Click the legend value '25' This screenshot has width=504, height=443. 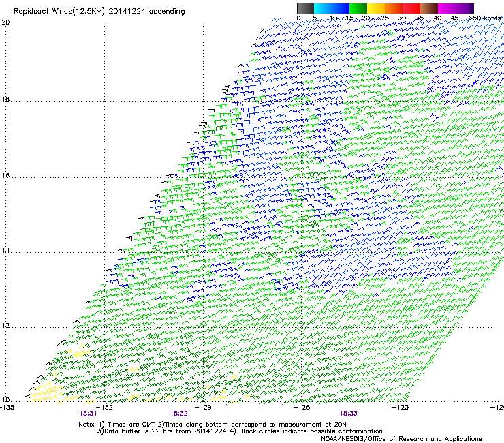[385, 18]
